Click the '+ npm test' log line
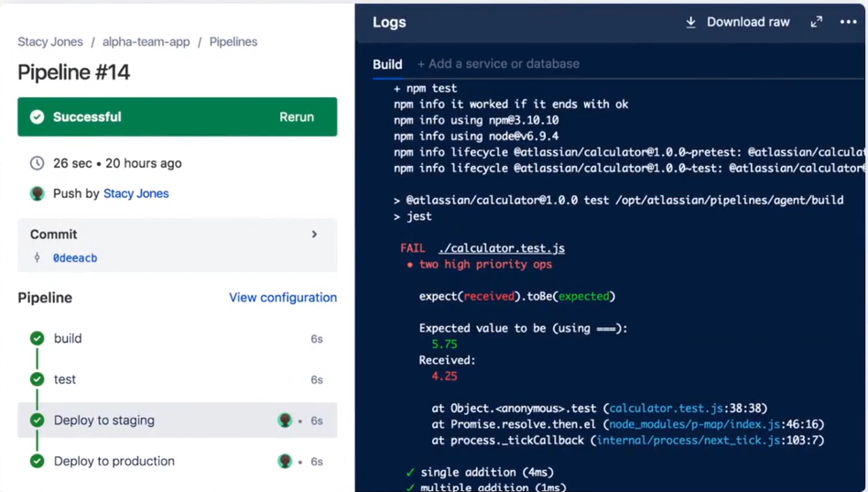This screenshot has height=492, width=868. coord(425,88)
